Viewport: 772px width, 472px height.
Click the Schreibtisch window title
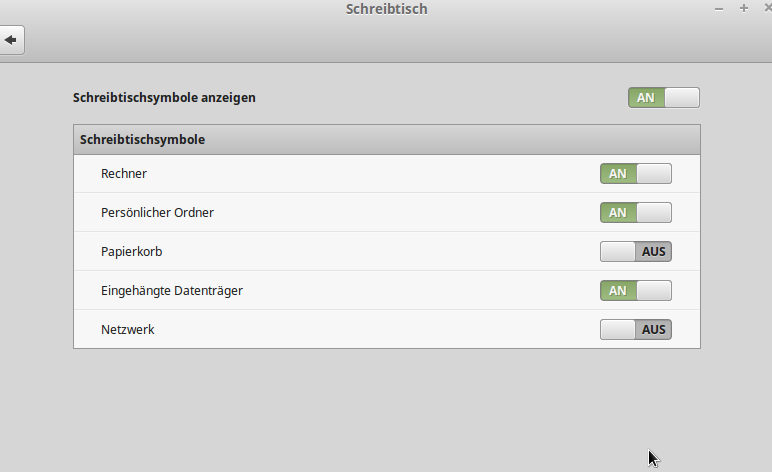(386, 9)
